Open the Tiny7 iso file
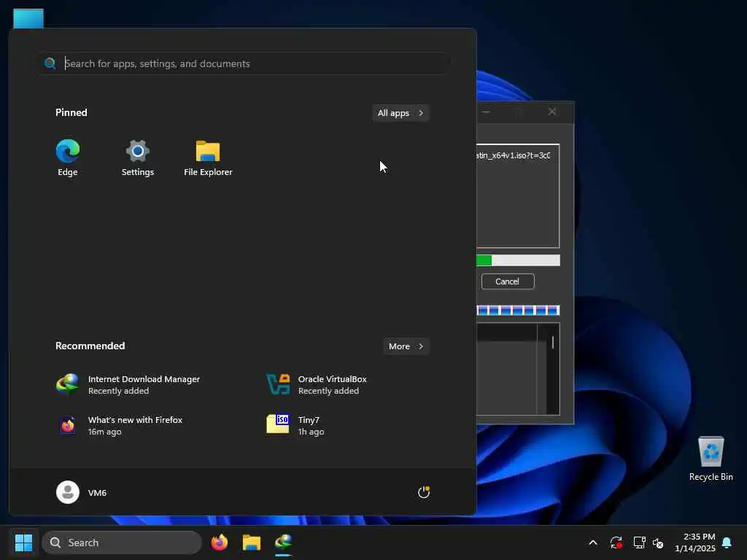Image resolution: width=747 pixels, height=560 pixels. pos(295,426)
